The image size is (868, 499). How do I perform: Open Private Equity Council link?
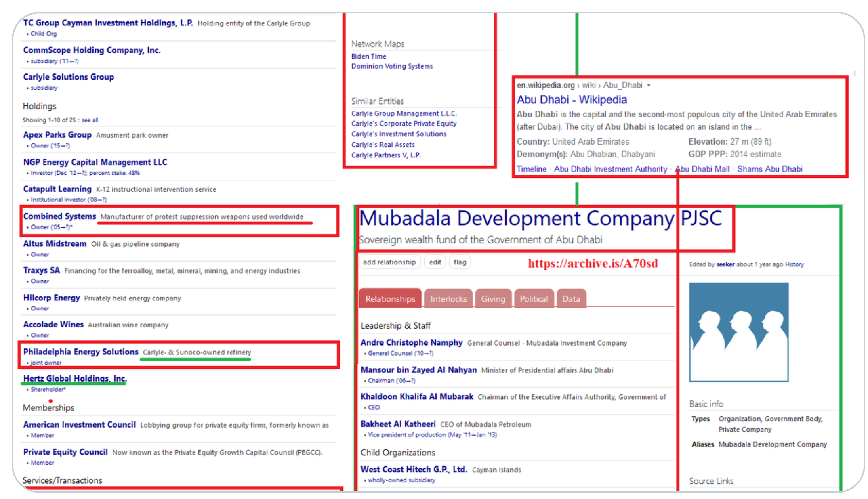[65, 452]
